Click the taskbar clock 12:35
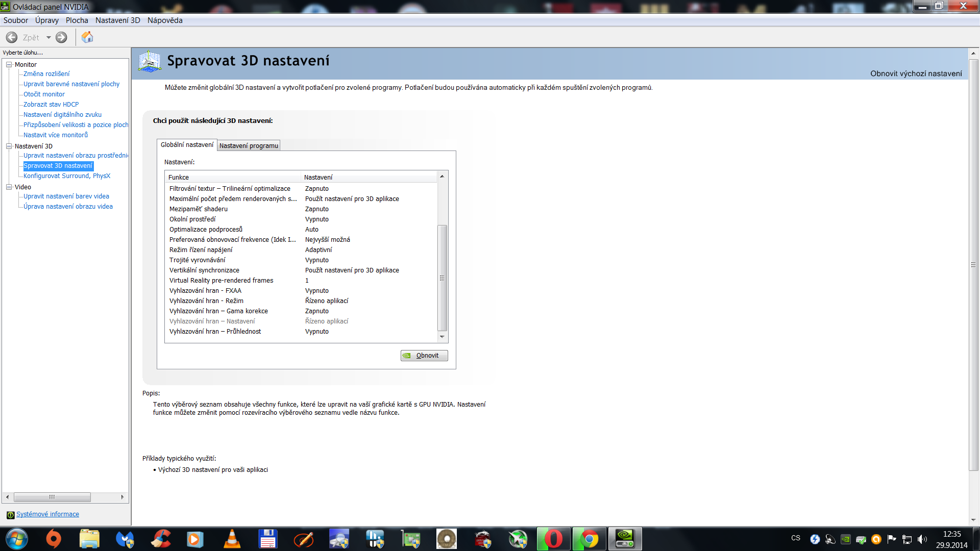Viewport: 980px width, 551px height. click(951, 534)
